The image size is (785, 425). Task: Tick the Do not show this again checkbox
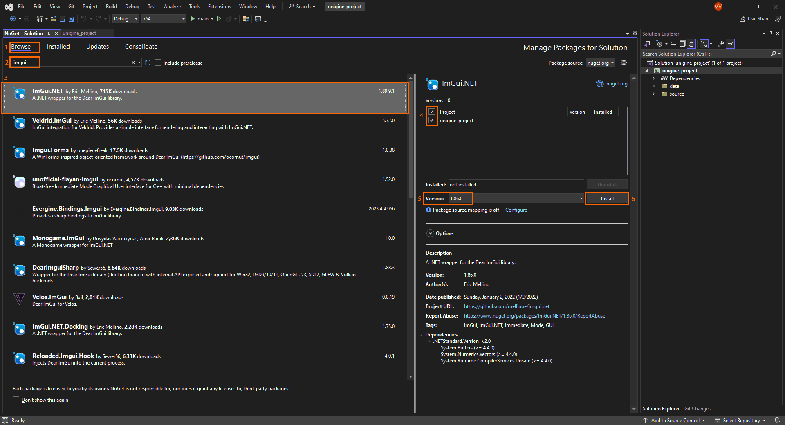16,400
